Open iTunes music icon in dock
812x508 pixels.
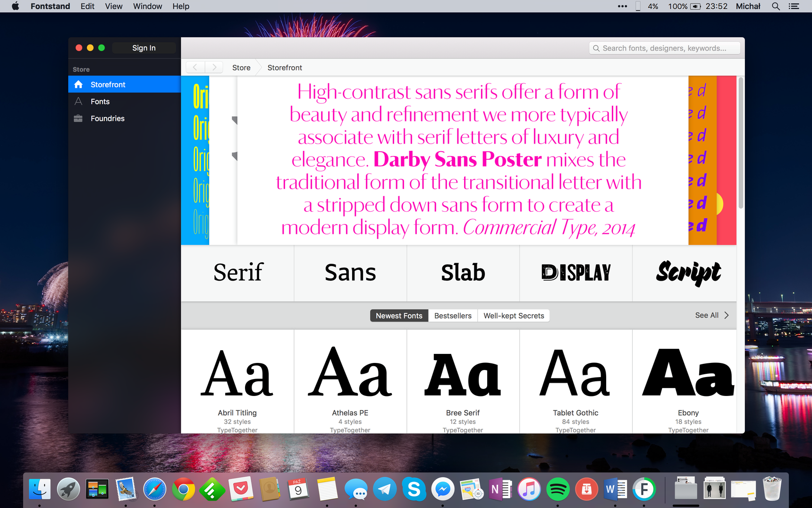click(x=529, y=489)
